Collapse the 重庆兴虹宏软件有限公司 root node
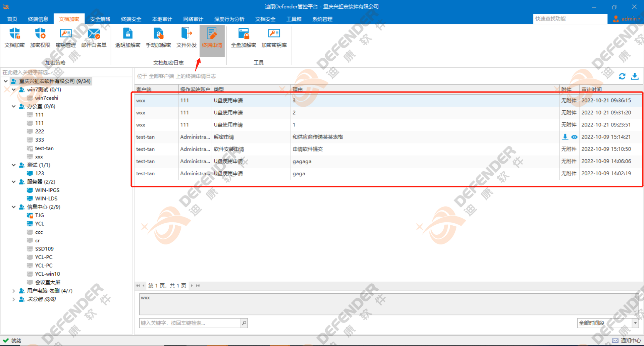644x346 pixels. [x=6, y=81]
